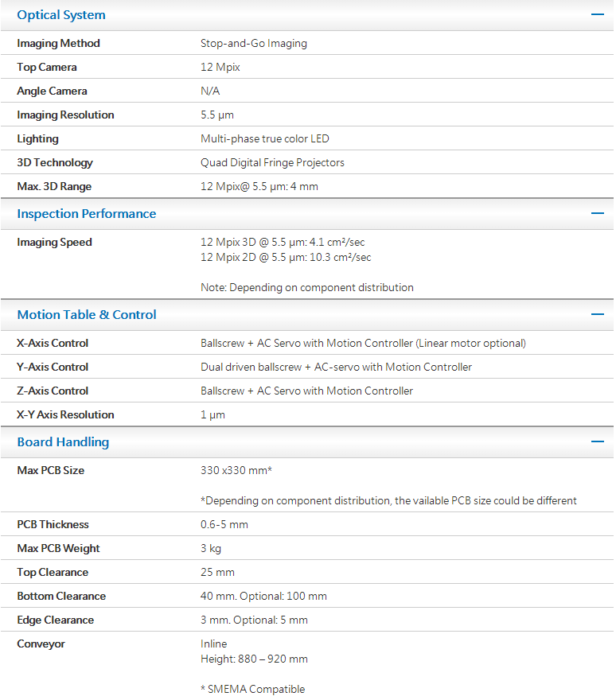Click the Imaging Method row label
This screenshot has width=616, height=700.
(58, 43)
